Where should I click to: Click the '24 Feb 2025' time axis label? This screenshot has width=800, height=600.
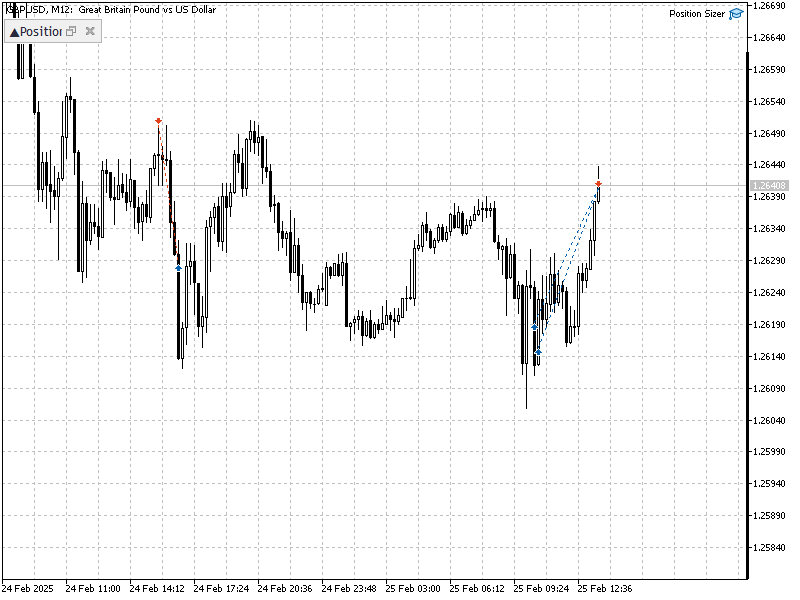point(28,588)
